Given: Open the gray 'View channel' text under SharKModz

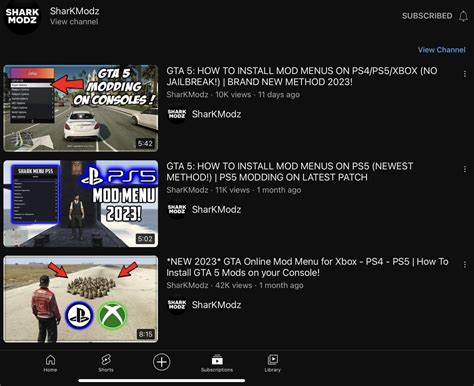Looking at the screenshot, I should (x=74, y=22).
